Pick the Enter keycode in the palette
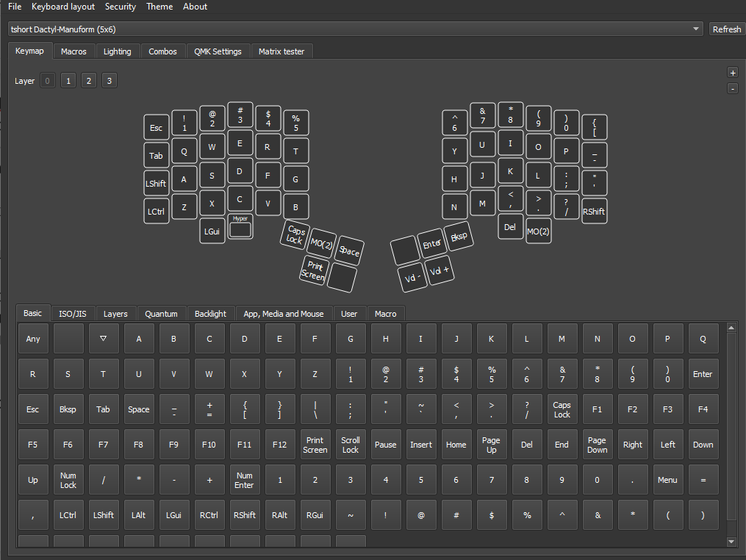The image size is (746, 560). (703, 374)
